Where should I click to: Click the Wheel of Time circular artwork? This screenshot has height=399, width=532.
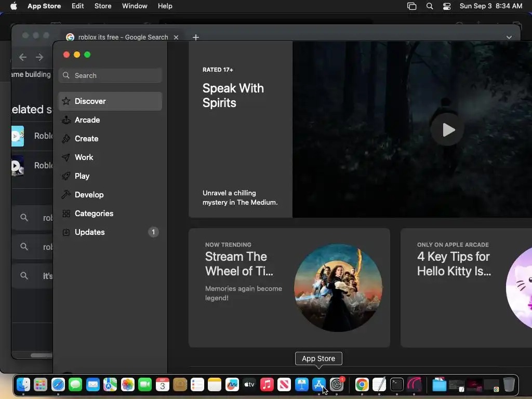(x=338, y=288)
